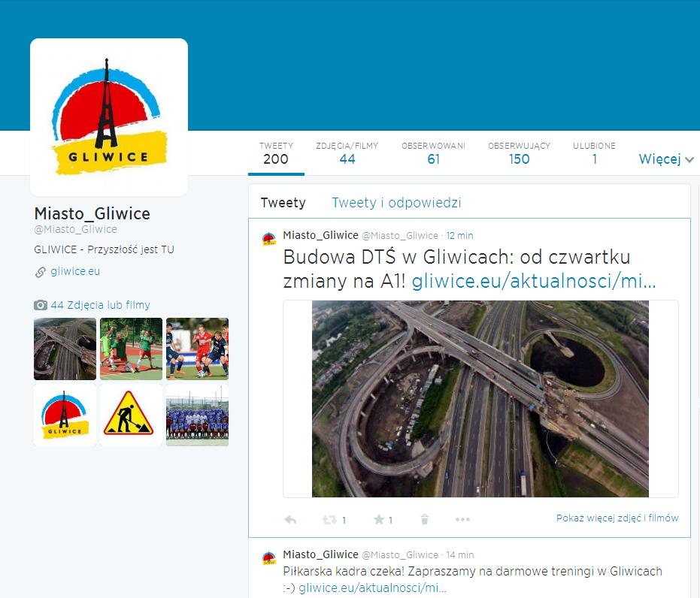This screenshot has width=700, height=598.
Task: Click the 12 min tweet timestamp
Action: click(x=460, y=235)
